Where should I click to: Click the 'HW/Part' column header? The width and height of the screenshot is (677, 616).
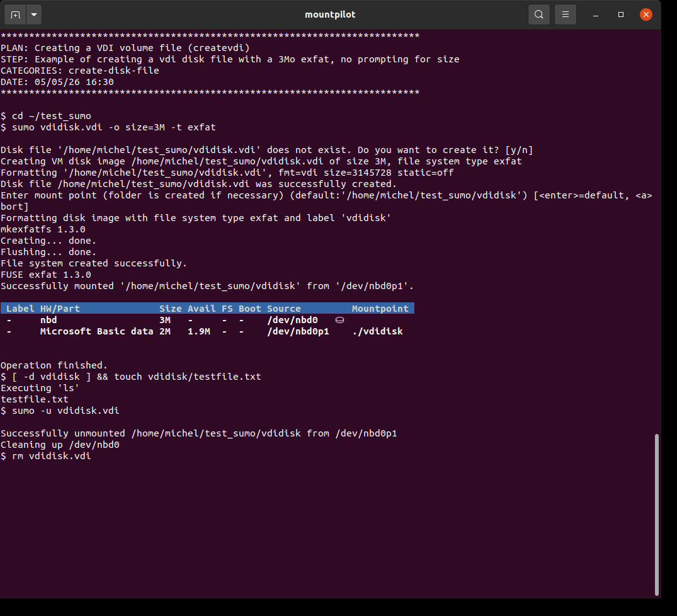(x=60, y=309)
